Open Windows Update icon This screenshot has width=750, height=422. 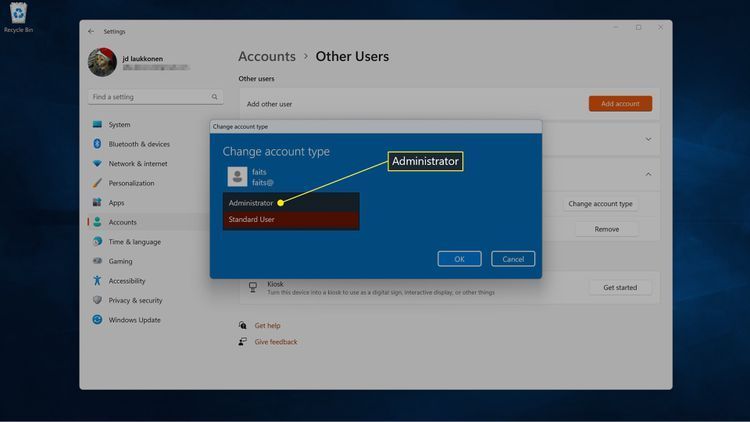[97, 320]
